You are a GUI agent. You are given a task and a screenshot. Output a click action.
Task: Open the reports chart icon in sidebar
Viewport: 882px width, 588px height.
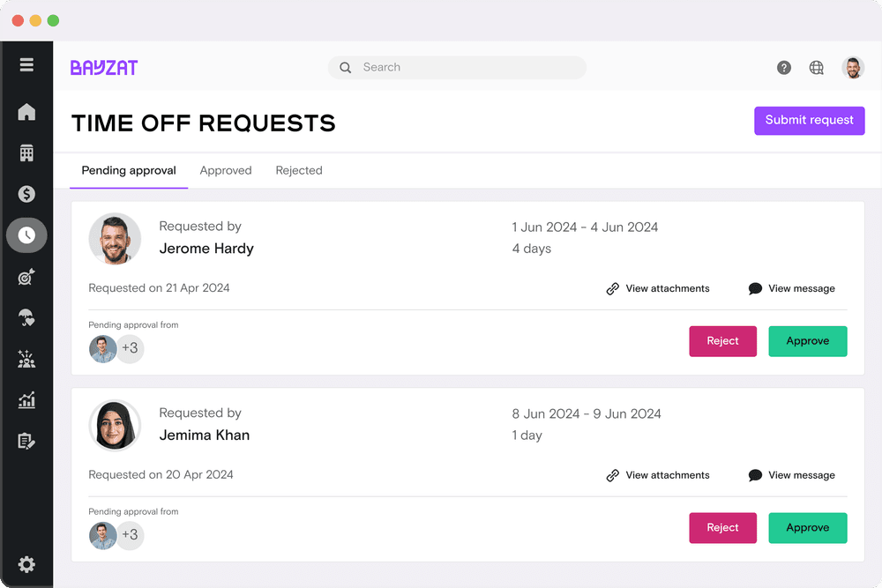pyautogui.click(x=26, y=400)
